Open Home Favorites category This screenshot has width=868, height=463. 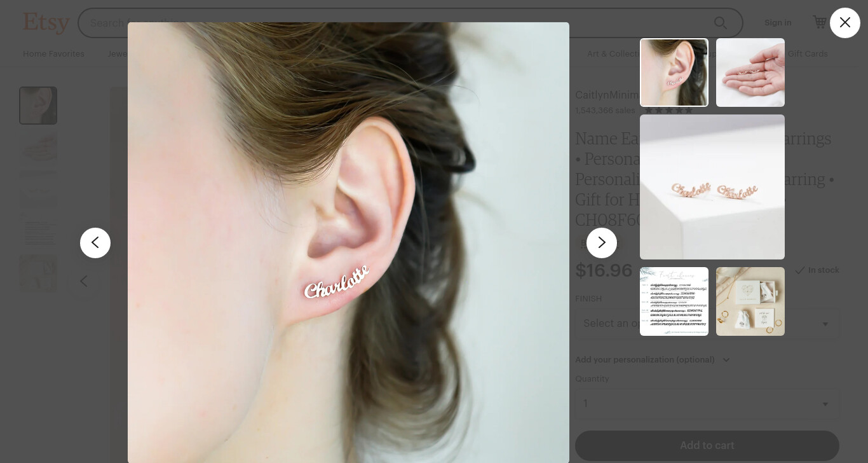tap(53, 53)
